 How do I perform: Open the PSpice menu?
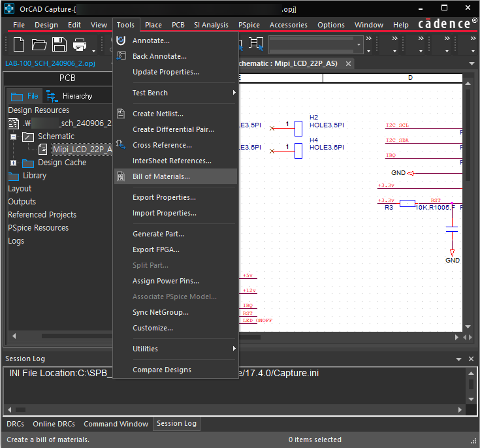coord(249,25)
